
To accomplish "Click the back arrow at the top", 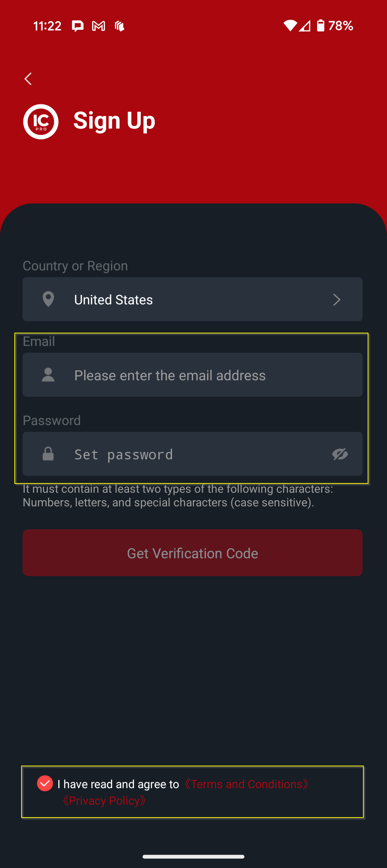I will (28, 79).
